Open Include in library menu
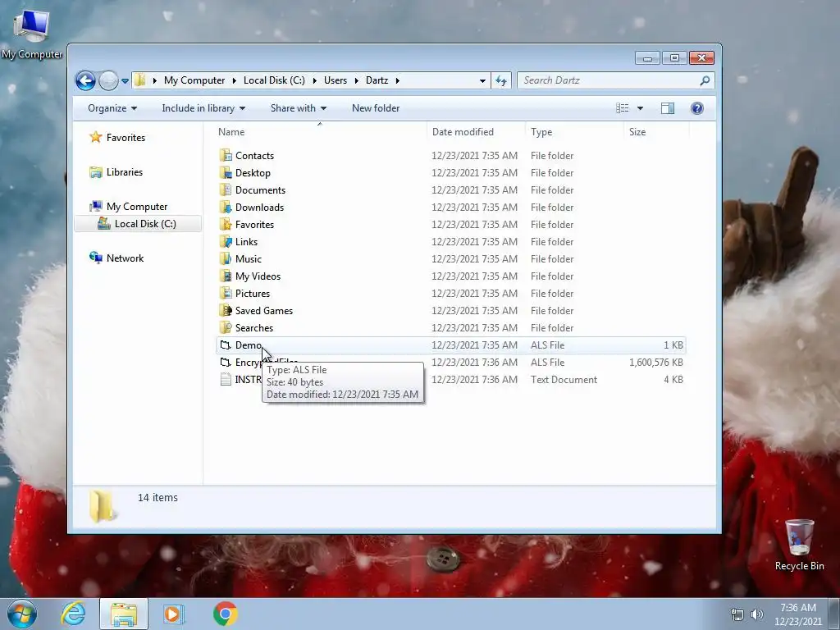Image resolution: width=840 pixels, height=630 pixels. (x=203, y=108)
